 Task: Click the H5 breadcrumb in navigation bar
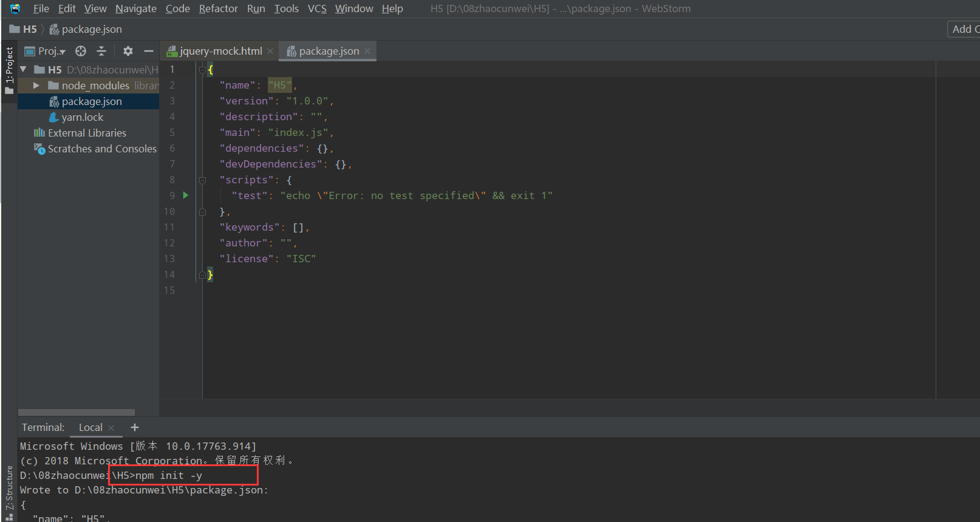24,29
